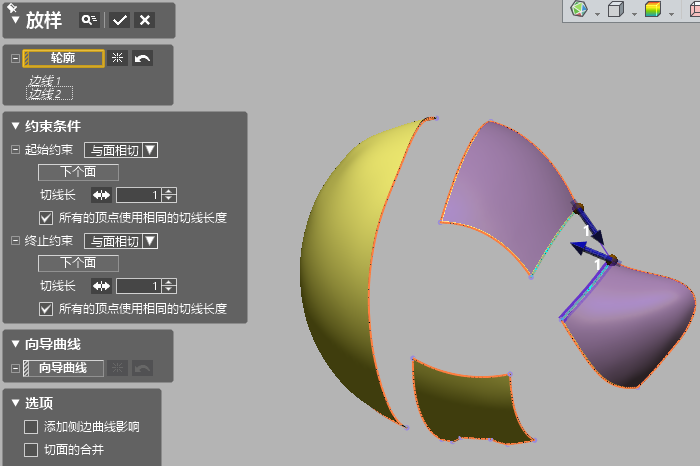Open dropdown arrow next to view orientation icon
Screen dimensions: 700x466
pos(597,15)
